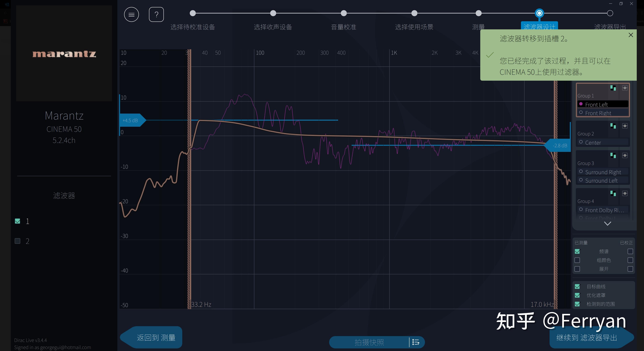Close the green notification banner
The image size is (644, 351).
(x=631, y=35)
